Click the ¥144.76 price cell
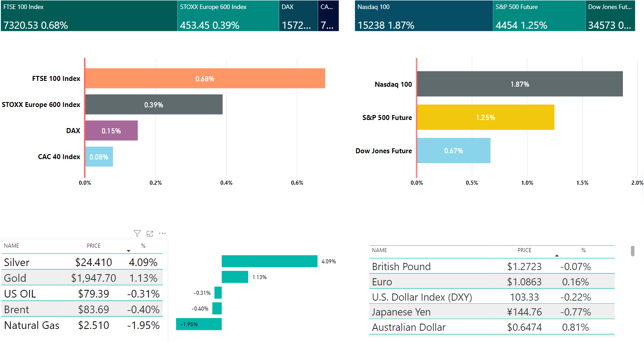This screenshot has height=342, width=644. point(524,312)
